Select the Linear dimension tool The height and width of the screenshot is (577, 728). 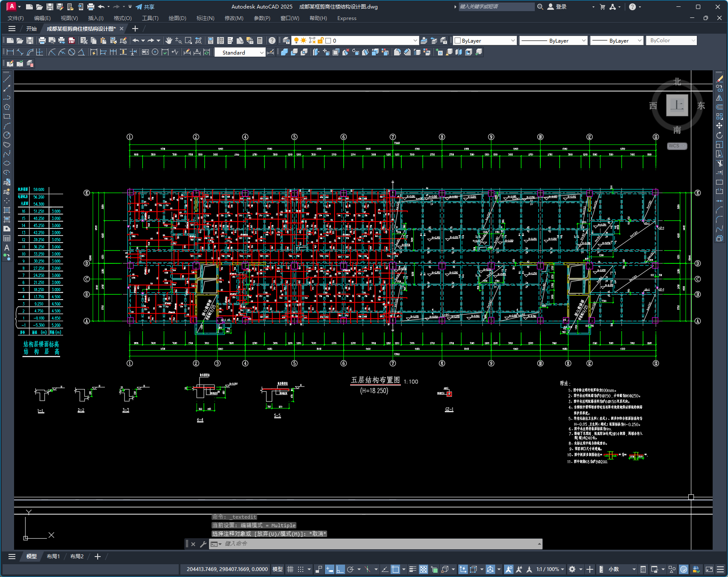pyautogui.click(x=10, y=52)
